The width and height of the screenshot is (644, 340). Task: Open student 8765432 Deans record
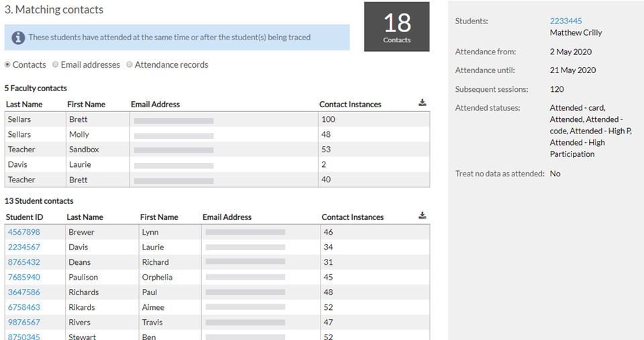tap(23, 262)
